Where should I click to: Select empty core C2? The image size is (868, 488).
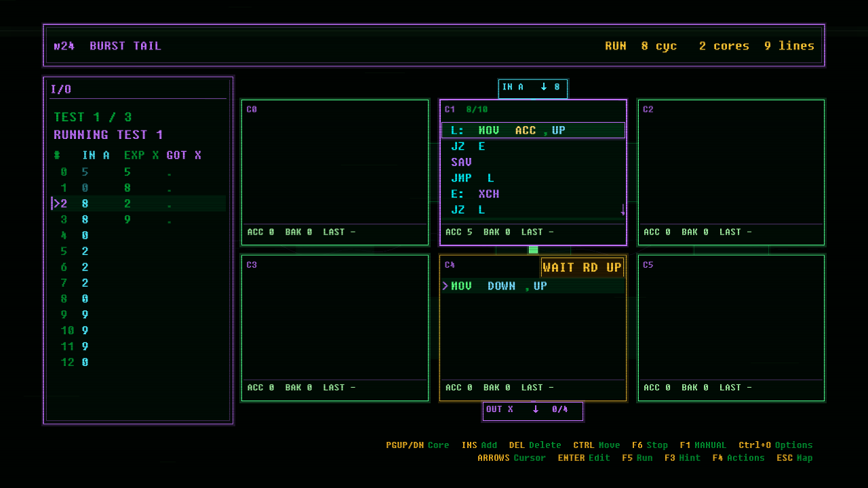tap(731, 172)
